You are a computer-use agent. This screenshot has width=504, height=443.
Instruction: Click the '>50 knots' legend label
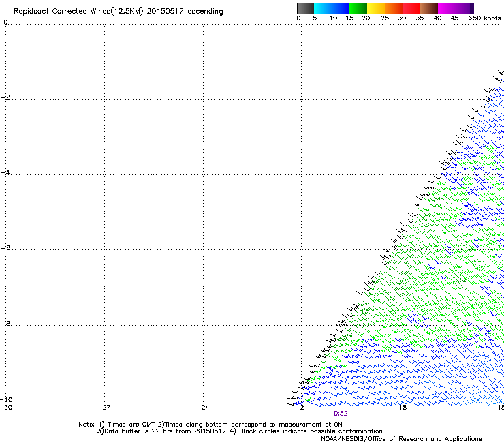tap(484, 18)
